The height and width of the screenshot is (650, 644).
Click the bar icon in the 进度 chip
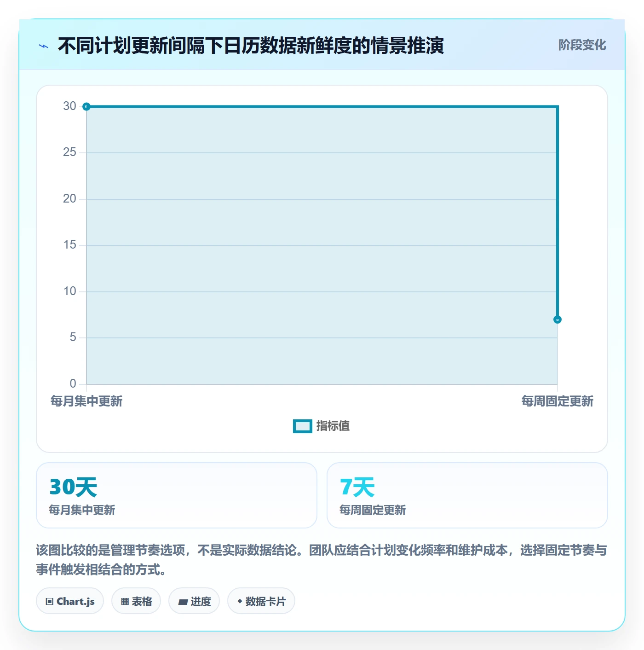183,602
